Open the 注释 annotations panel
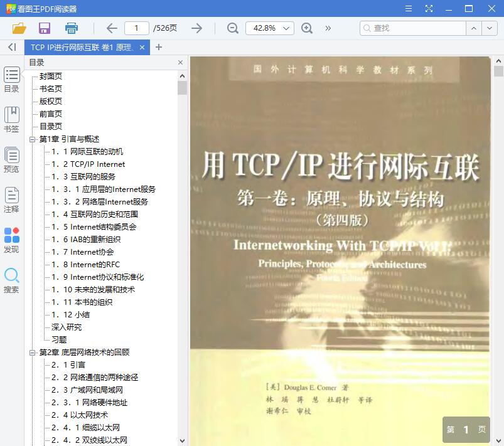The height and width of the screenshot is (446, 504). (11, 200)
